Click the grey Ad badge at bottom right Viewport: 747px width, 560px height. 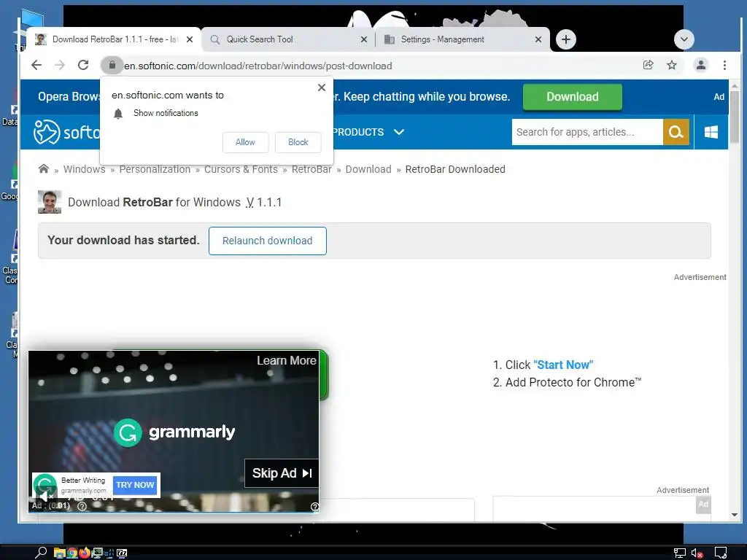click(703, 505)
